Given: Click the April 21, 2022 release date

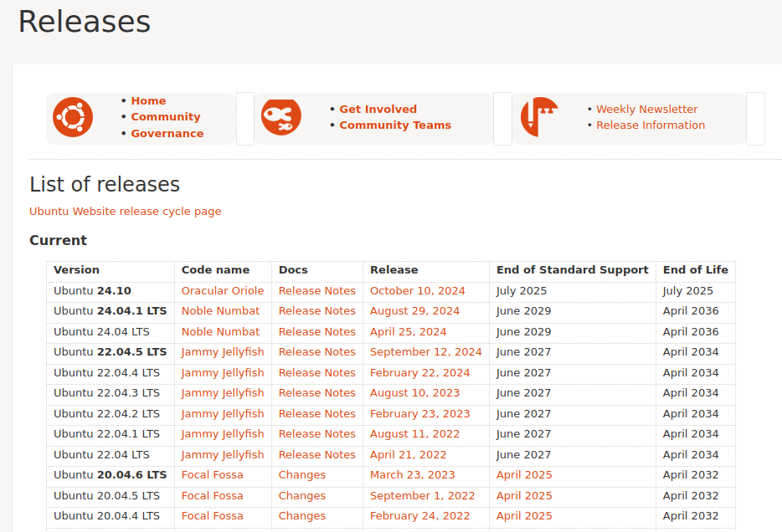Looking at the screenshot, I should (x=408, y=455).
